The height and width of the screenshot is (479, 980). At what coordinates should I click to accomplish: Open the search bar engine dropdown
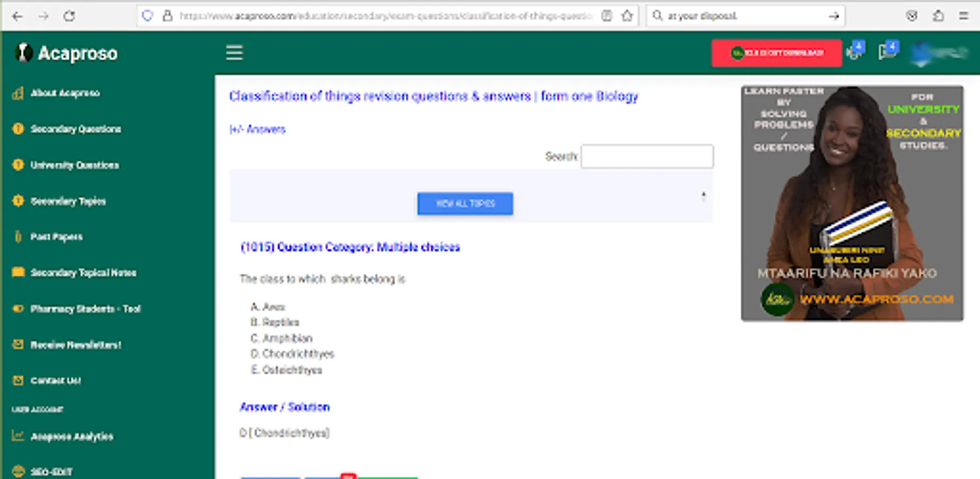[658, 15]
